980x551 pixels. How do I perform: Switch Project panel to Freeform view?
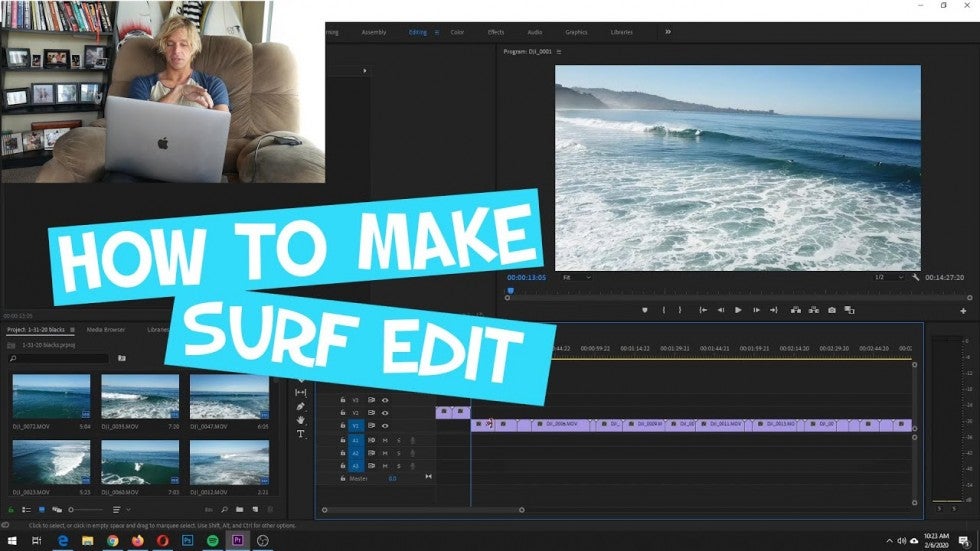coord(57,510)
